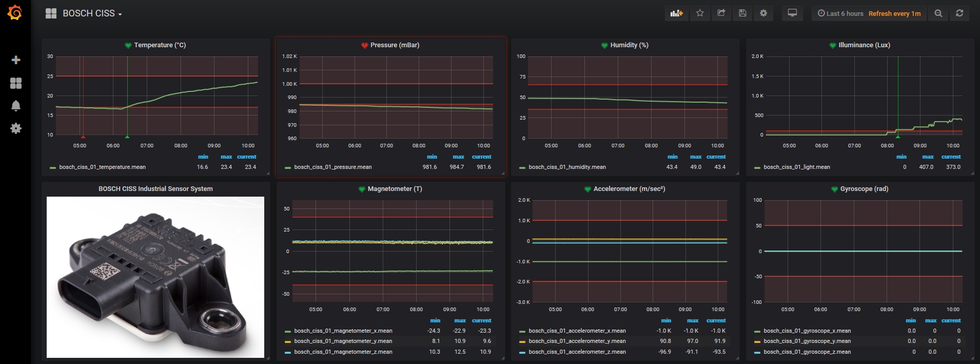Sort Temperature legend by max column
The image size is (980, 364).
[226, 157]
